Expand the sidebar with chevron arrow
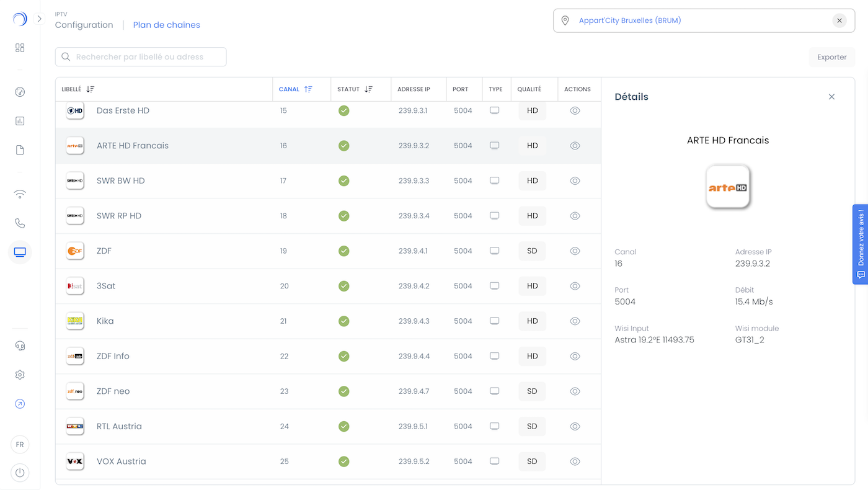 coord(40,19)
